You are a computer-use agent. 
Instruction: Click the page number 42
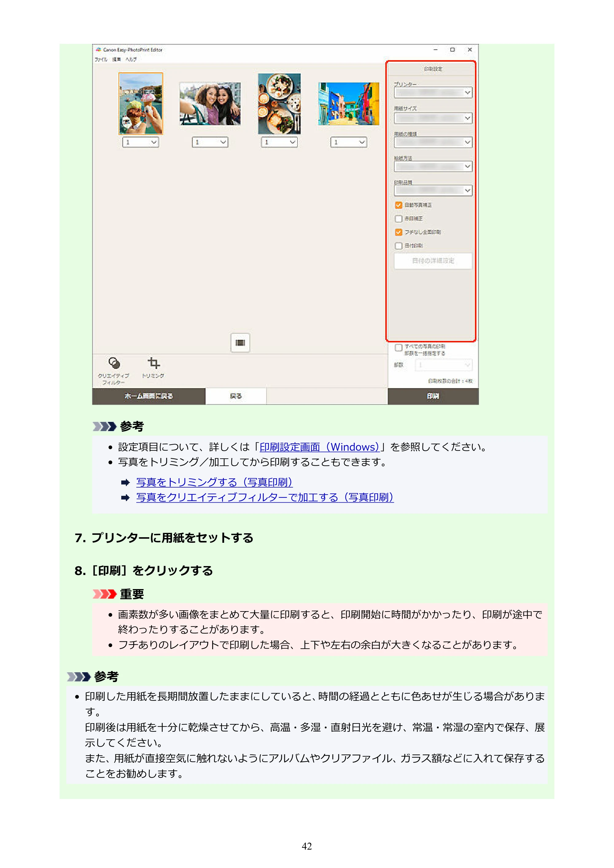pos(307,846)
